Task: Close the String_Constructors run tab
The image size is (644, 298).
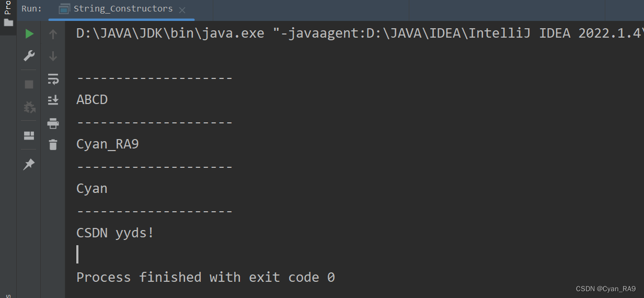Action: pos(182,10)
